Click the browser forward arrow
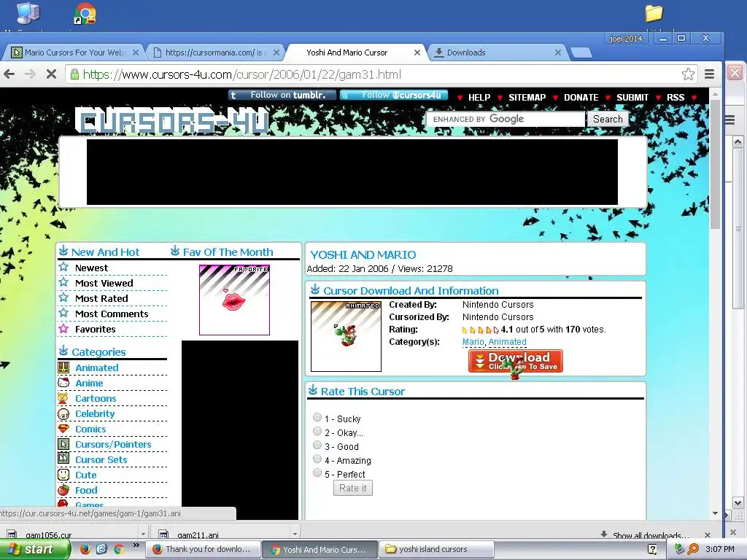This screenshot has height=560, width=747. pos(30,74)
